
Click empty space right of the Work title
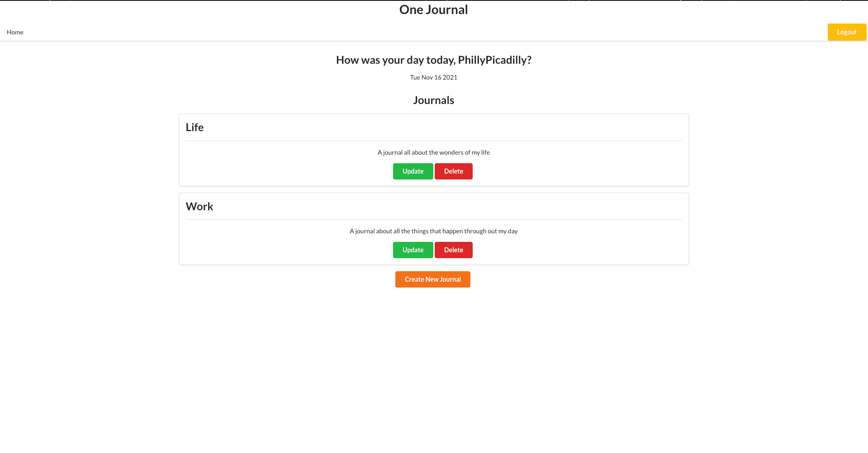pyautogui.click(x=452, y=207)
